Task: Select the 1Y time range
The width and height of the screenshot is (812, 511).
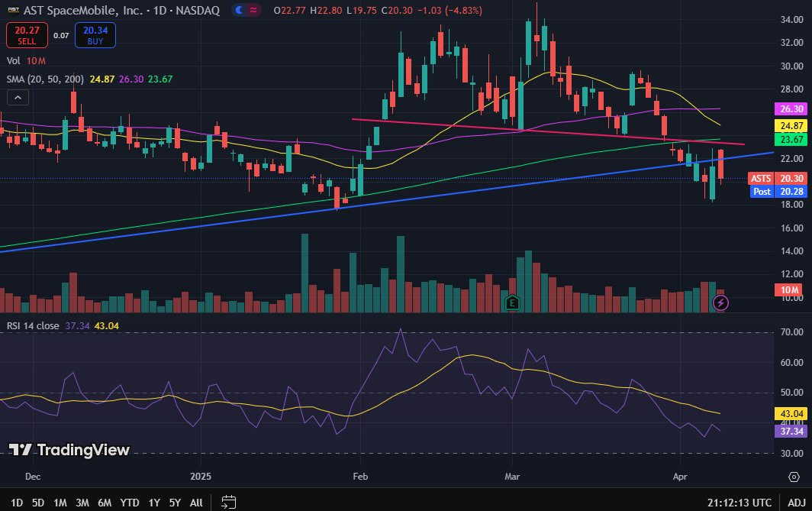Action: pos(154,502)
